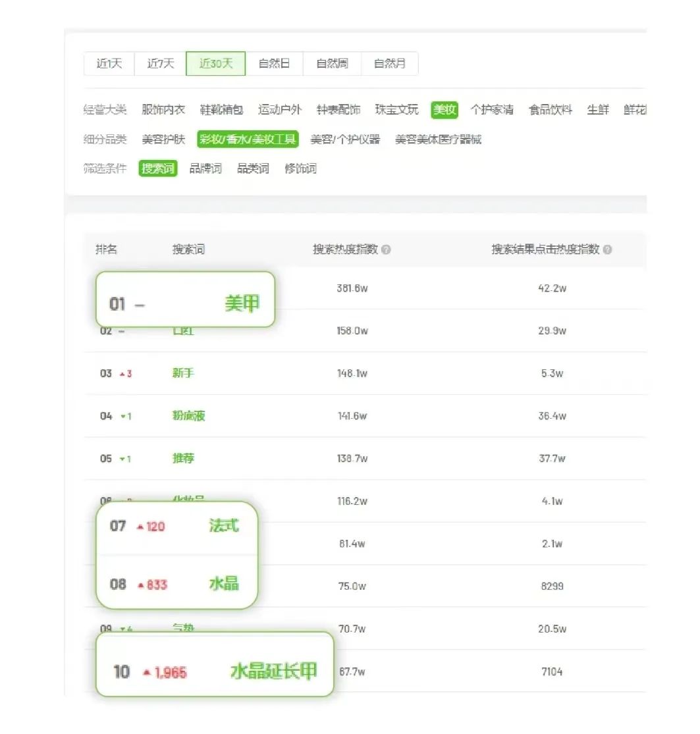This screenshot has height=734, width=700.
Task: Click the 搜索结果点击热度指数 column header
Action: coord(545,249)
